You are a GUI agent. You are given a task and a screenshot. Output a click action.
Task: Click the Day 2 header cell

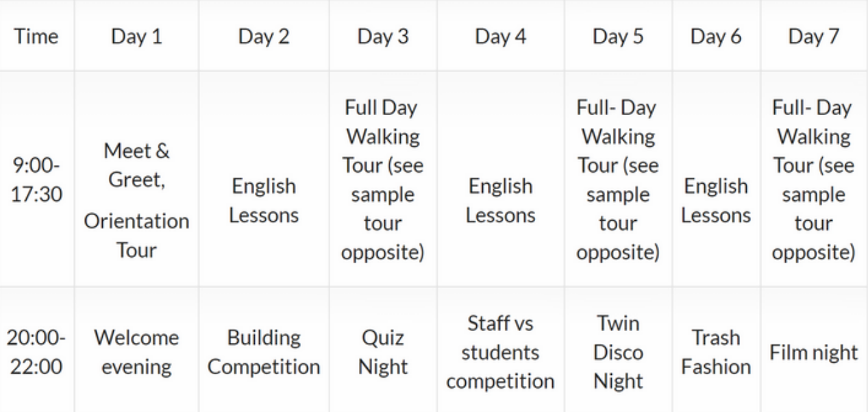264,37
